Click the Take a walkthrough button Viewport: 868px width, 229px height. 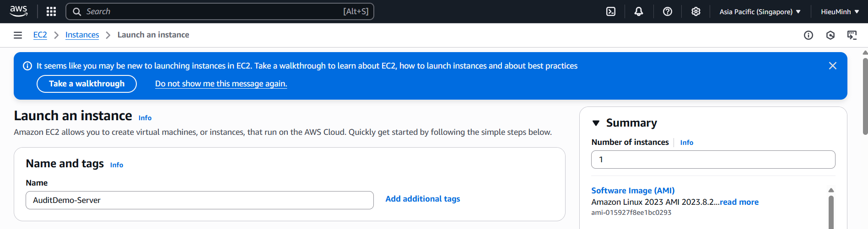(x=86, y=84)
